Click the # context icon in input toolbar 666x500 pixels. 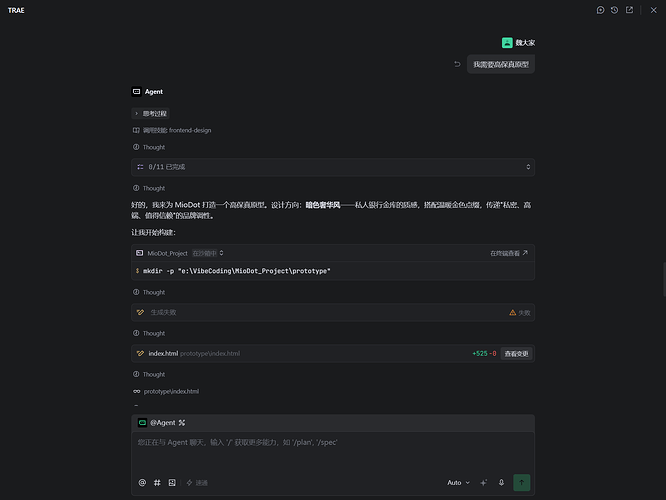click(157, 483)
